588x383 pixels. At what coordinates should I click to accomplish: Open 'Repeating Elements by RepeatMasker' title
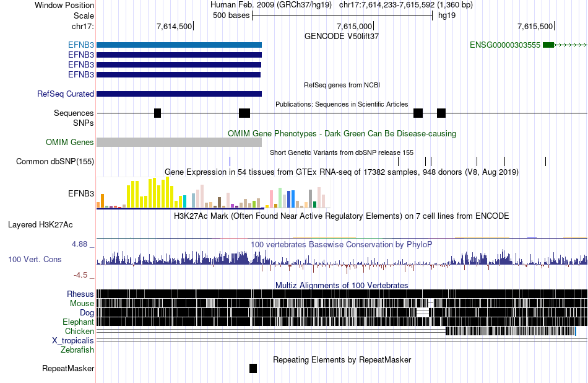click(342, 360)
